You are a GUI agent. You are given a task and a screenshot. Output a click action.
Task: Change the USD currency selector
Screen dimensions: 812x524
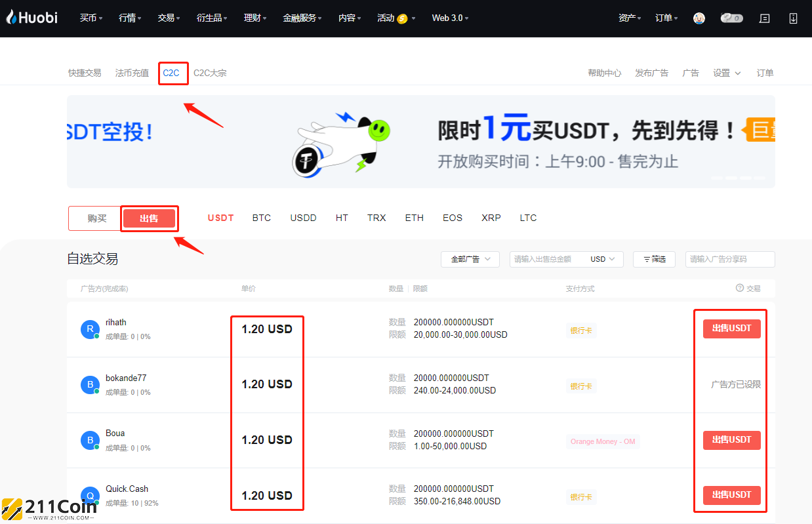(x=603, y=259)
